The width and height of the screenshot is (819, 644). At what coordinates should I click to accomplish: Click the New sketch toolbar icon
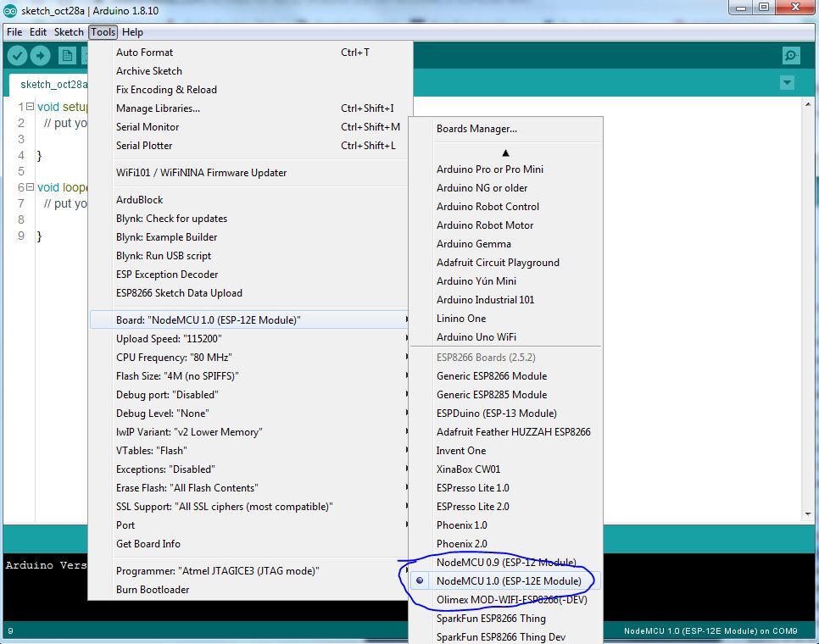(x=67, y=55)
